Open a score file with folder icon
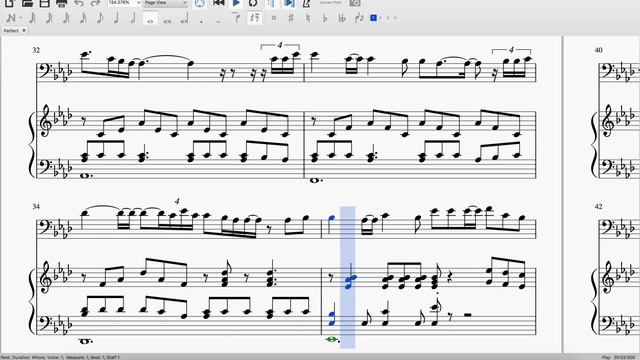Image resolution: width=640 pixels, height=360 pixels. 27,3
